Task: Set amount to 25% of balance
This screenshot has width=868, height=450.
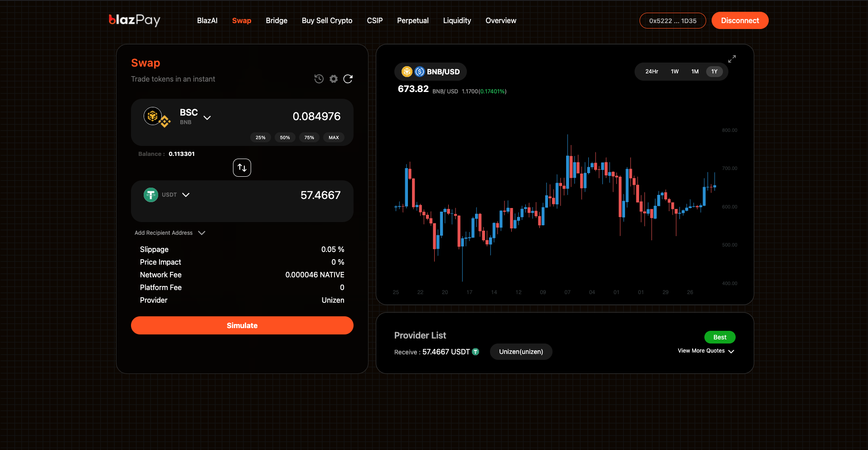Action: pyautogui.click(x=261, y=137)
